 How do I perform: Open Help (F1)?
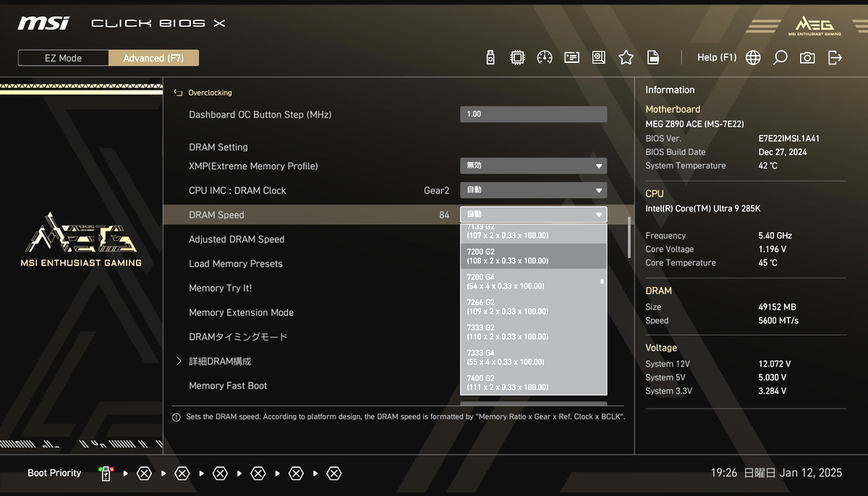click(x=717, y=58)
